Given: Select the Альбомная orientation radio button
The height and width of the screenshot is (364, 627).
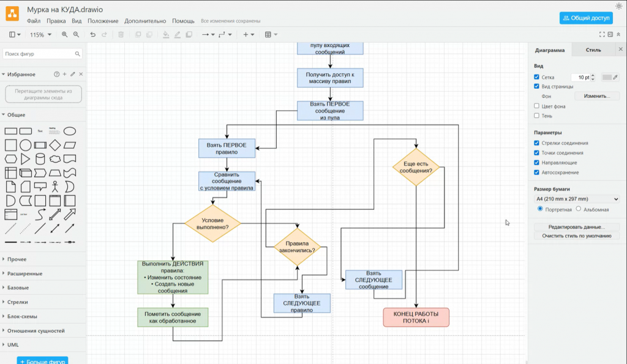Looking at the screenshot, I should click(x=579, y=209).
